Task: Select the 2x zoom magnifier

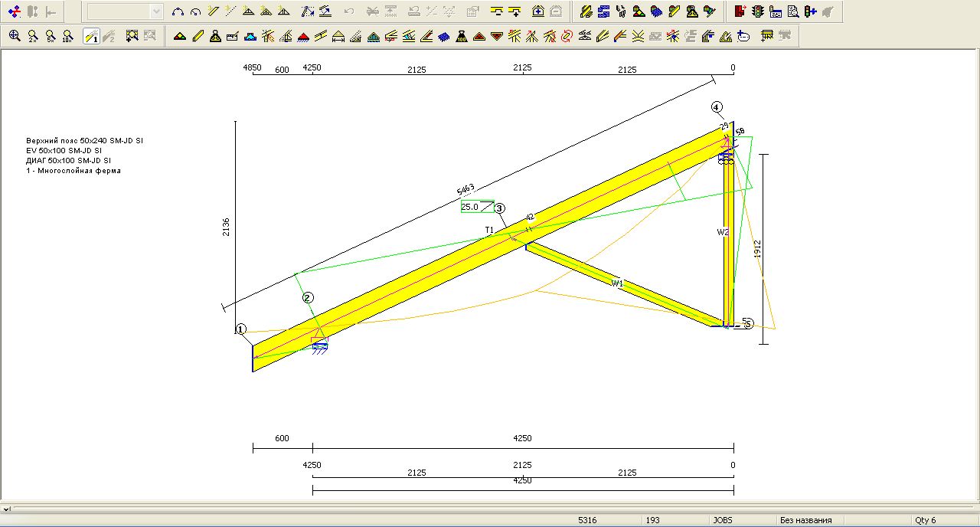Action: (33, 35)
